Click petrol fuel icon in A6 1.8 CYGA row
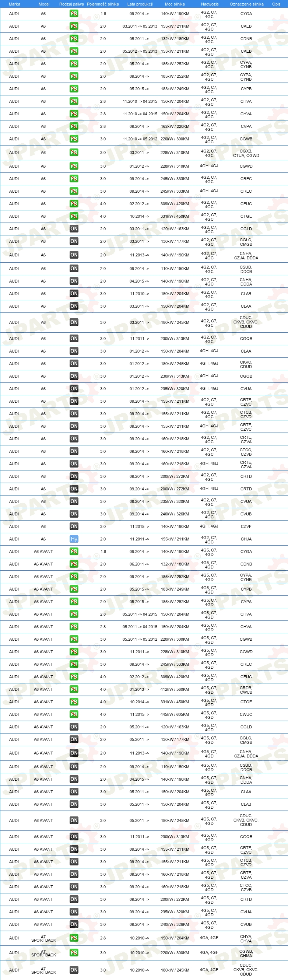 [74, 14]
